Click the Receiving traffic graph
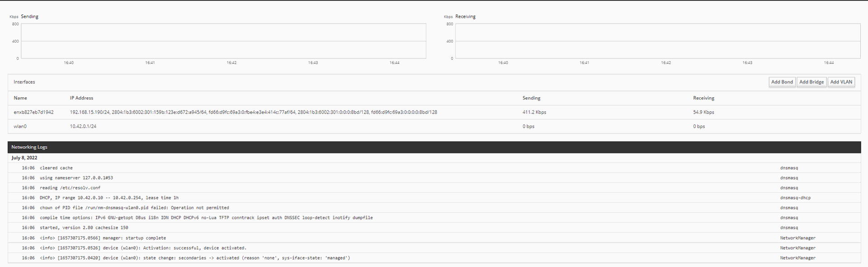This screenshot has height=267, width=868. point(657,41)
